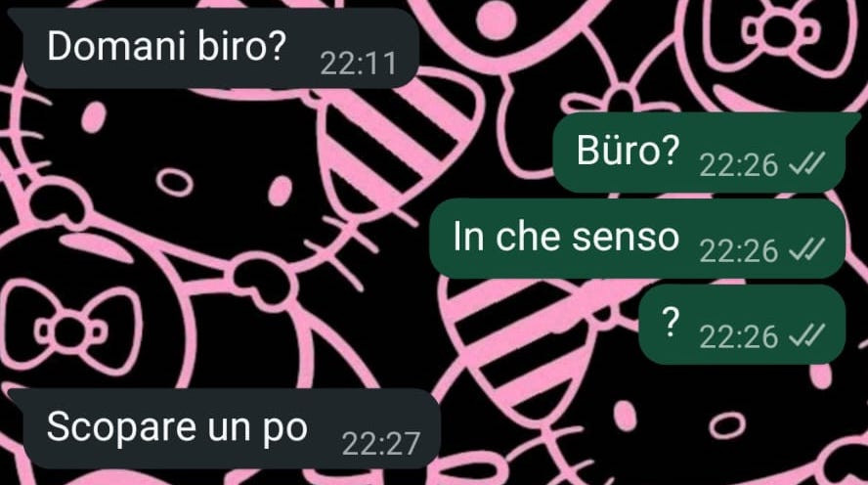Tap the double-check icon on the "?" message
Viewport: 868px width, 485px height.
pos(807,336)
